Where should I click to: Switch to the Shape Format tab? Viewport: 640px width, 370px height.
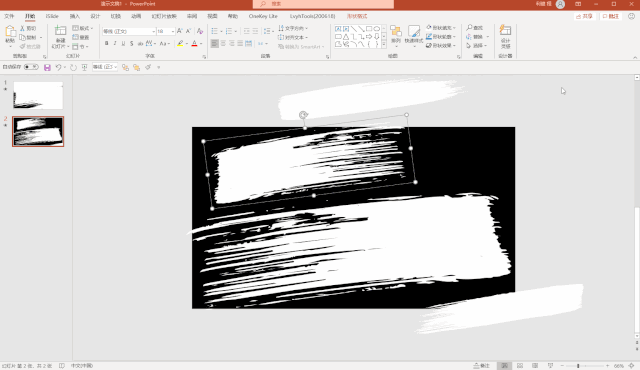(x=357, y=16)
